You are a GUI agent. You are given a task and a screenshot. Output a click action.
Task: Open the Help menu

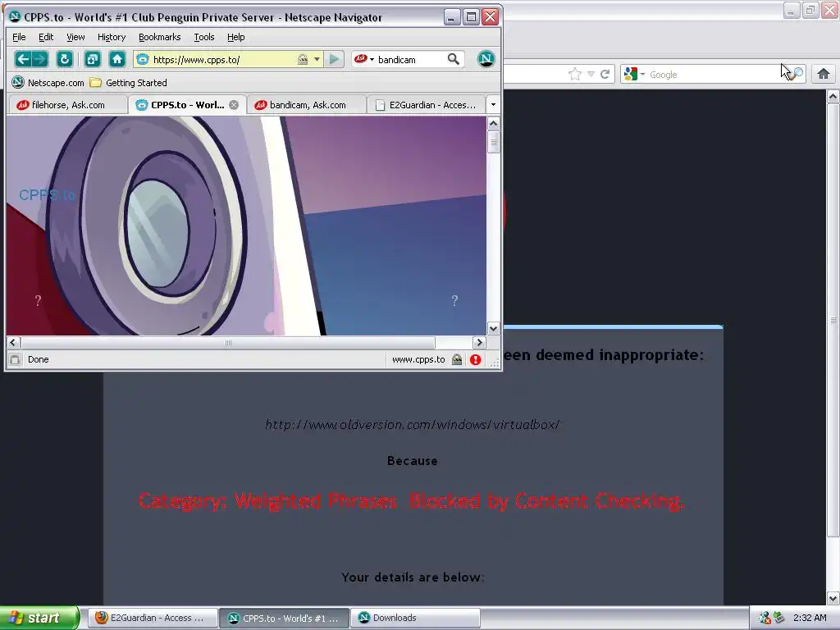pyautogui.click(x=235, y=37)
